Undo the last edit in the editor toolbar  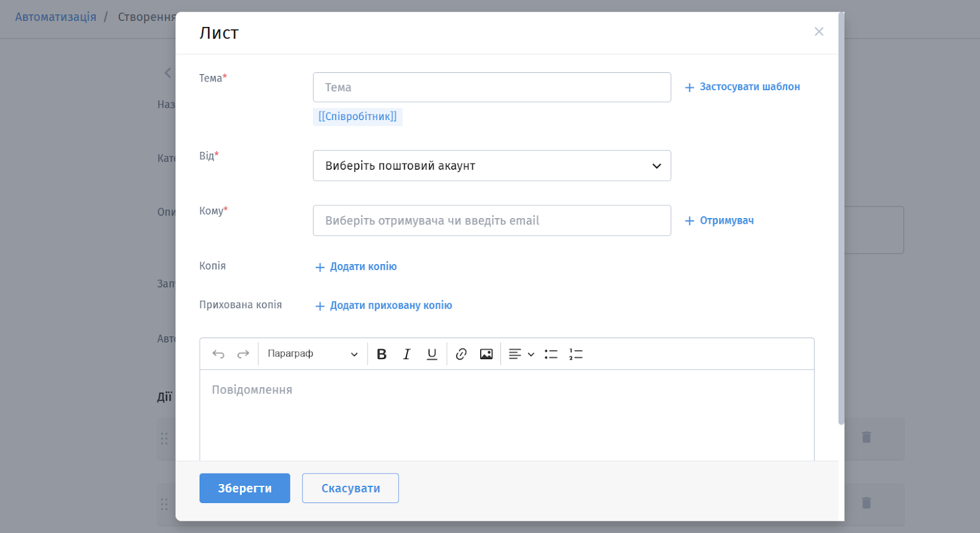(218, 354)
